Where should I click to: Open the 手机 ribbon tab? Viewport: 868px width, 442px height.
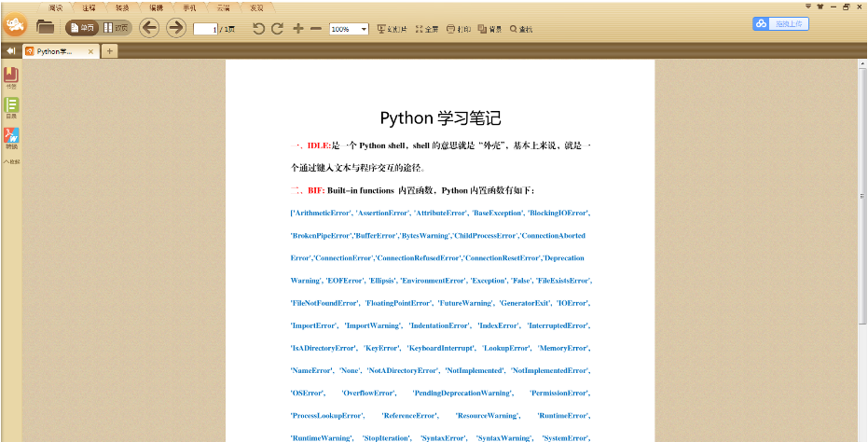(190, 7)
